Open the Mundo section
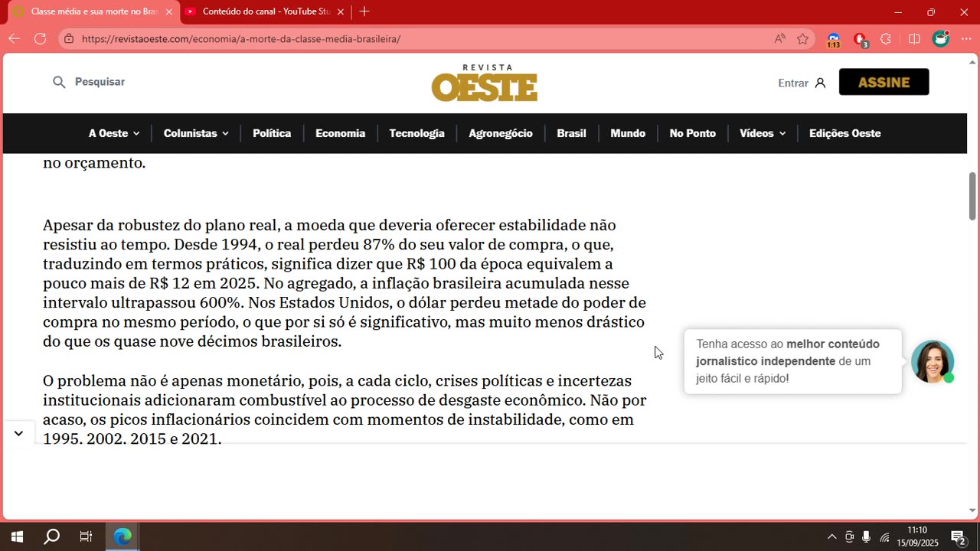The height and width of the screenshot is (551, 980). click(x=628, y=133)
